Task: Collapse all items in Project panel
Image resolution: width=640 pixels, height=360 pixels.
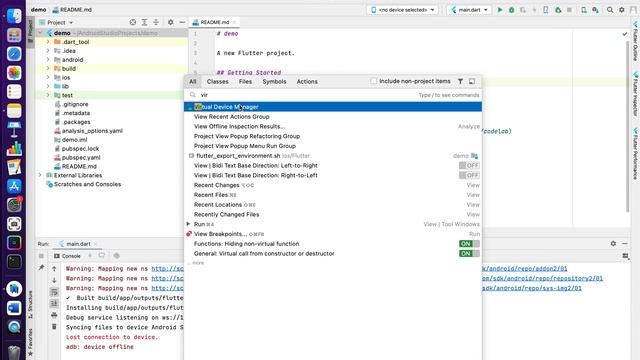Action: tap(156, 22)
